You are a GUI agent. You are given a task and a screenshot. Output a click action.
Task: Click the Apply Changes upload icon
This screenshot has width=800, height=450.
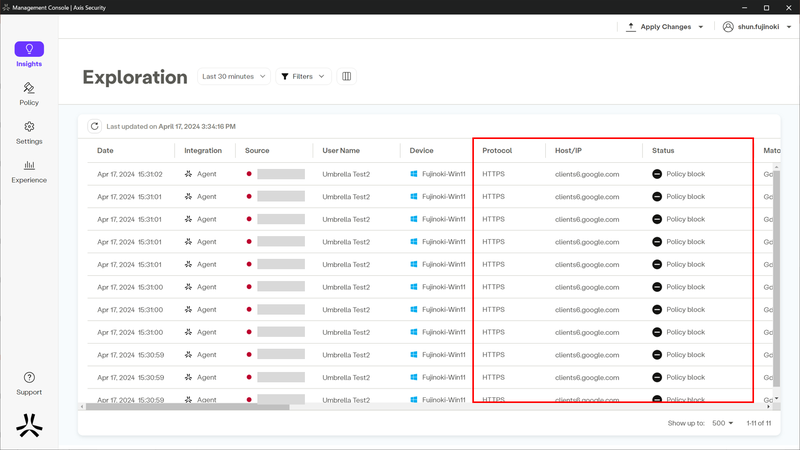tap(631, 27)
